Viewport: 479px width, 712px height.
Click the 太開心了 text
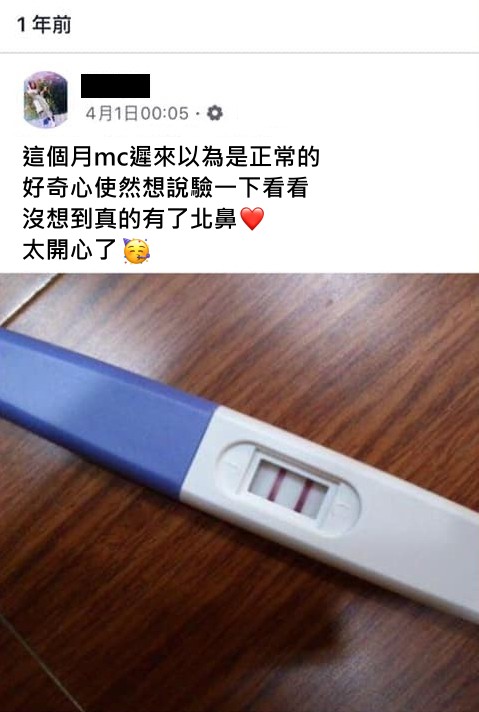click(69, 250)
